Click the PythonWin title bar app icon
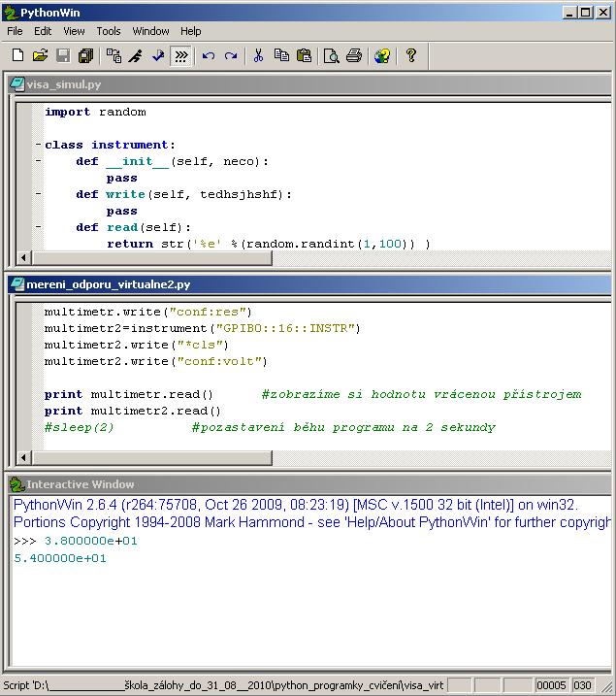Viewport: 616px width, 696px height. tap(10, 12)
